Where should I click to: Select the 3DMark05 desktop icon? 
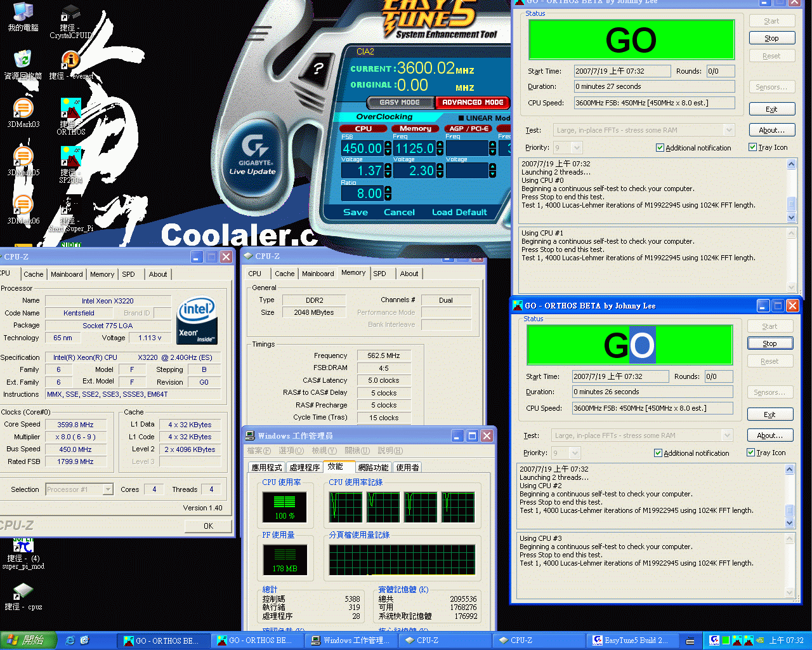(23, 161)
